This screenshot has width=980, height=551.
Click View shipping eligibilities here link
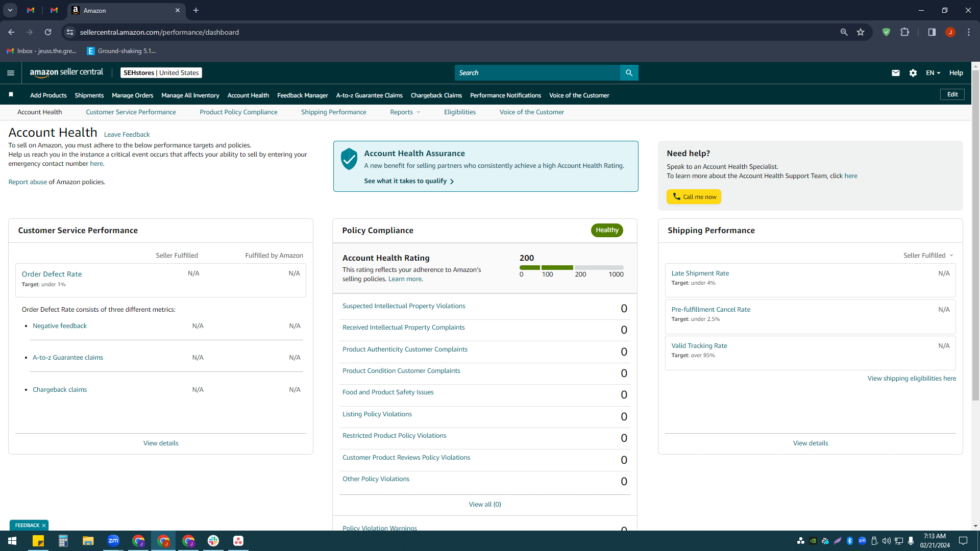[912, 379]
